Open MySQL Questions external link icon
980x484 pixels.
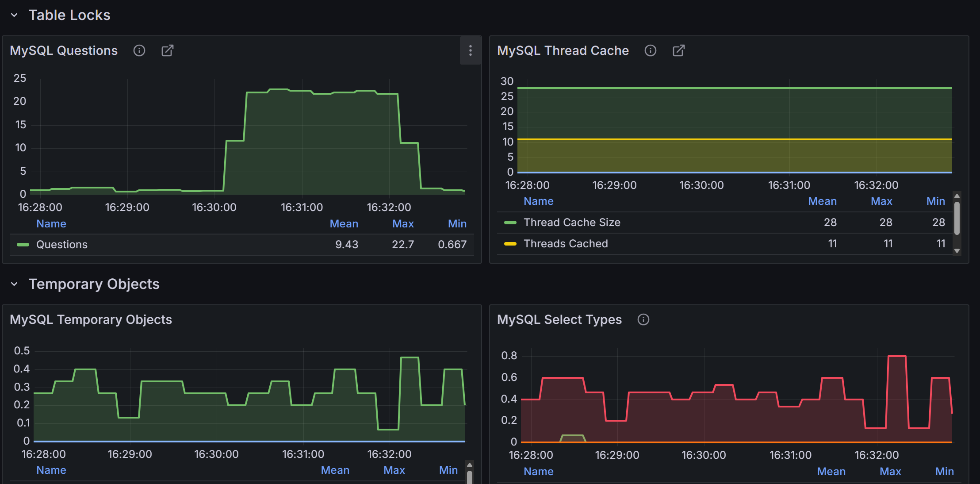(168, 50)
